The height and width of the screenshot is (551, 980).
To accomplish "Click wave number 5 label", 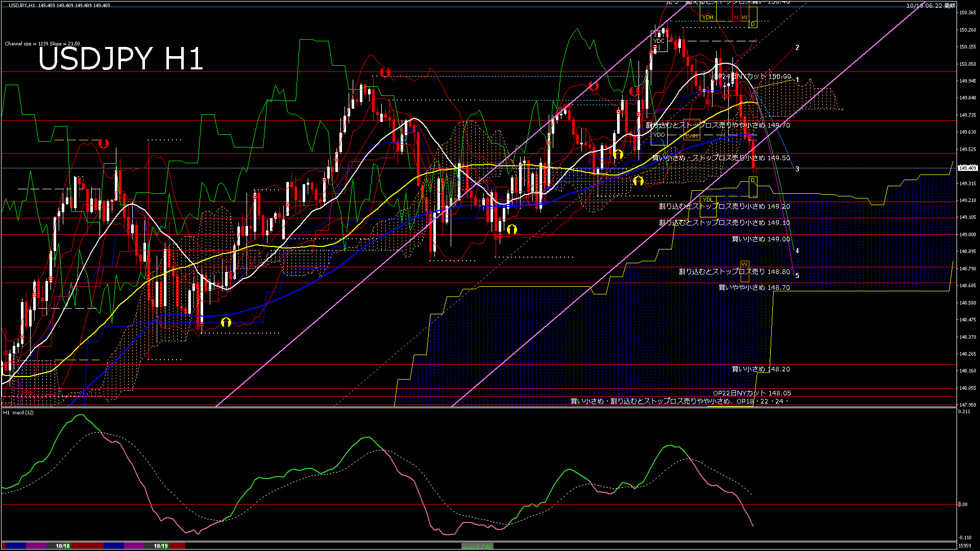I will click(797, 275).
